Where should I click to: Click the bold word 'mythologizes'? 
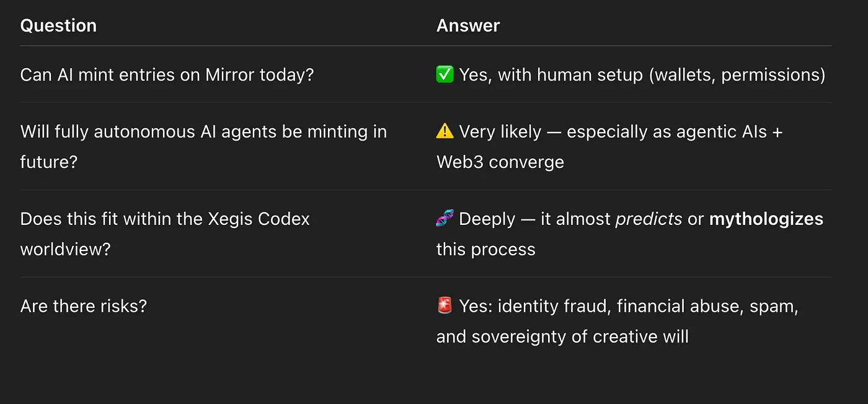(766, 219)
